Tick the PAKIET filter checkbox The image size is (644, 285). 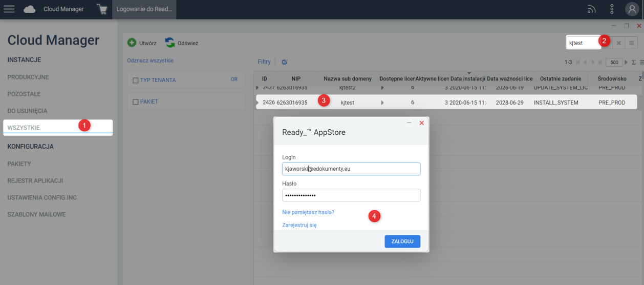(136, 102)
